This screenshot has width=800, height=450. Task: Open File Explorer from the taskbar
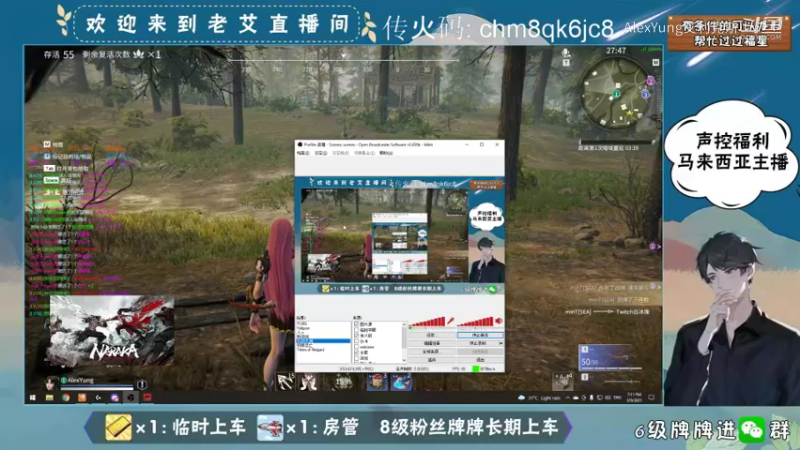(x=49, y=397)
